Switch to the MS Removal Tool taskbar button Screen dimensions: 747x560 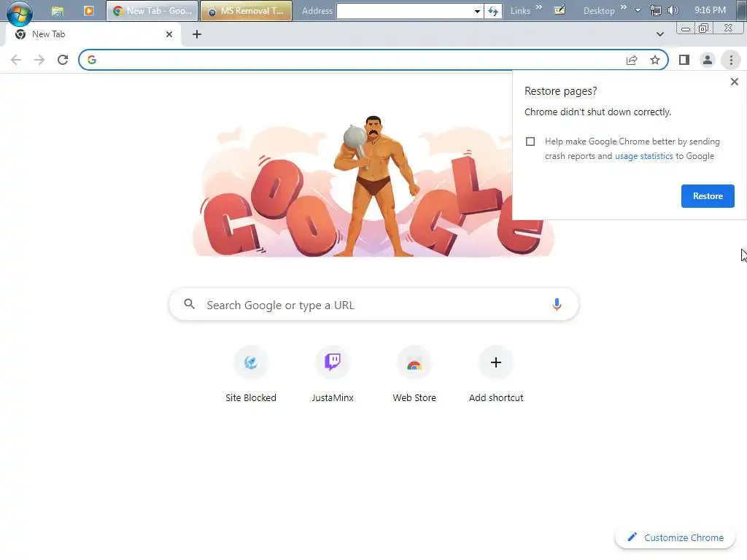[247, 10]
